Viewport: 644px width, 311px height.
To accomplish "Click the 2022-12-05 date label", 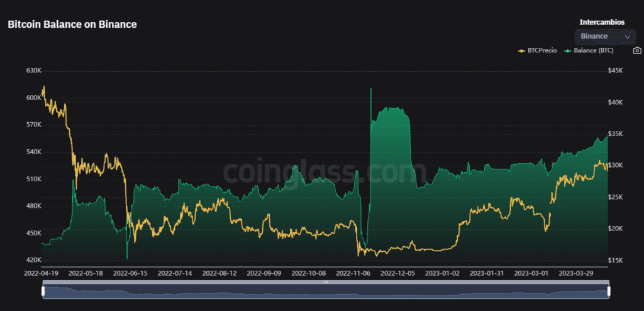I will tap(398, 273).
